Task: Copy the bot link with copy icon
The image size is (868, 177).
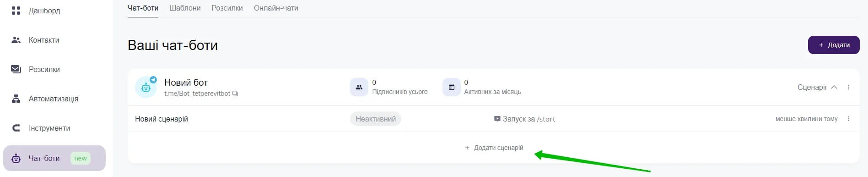Action: [235, 94]
